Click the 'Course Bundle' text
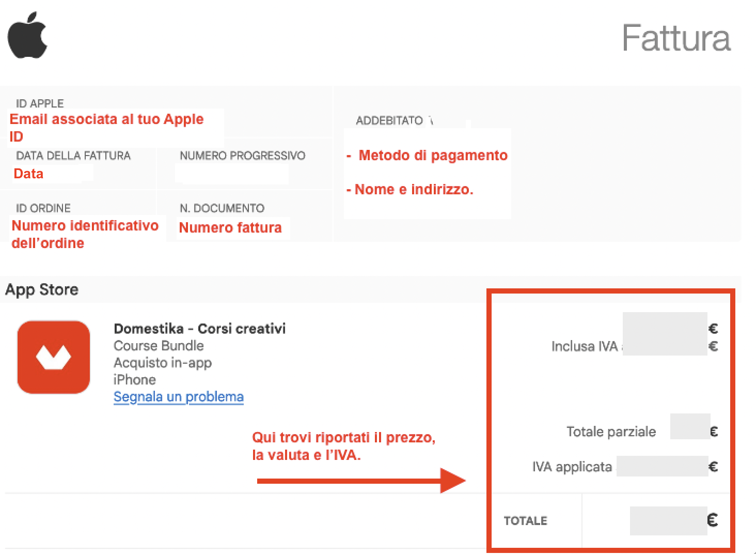756x554 pixels. point(159,346)
